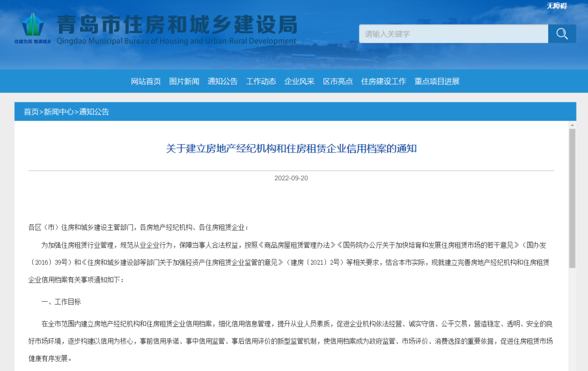
Task: Open 住房建设工作 nav item
Action: (384, 81)
